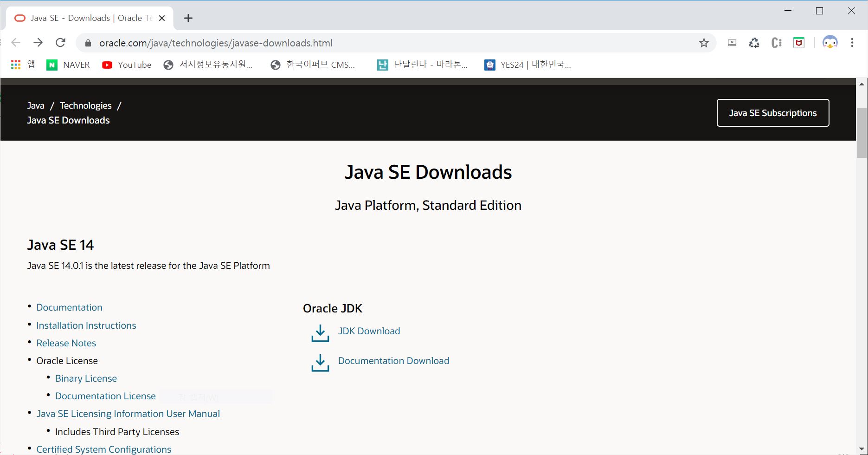Close the Java SE Downloads tab
This screenshot has width=868, height=455.
coord(162,18)
